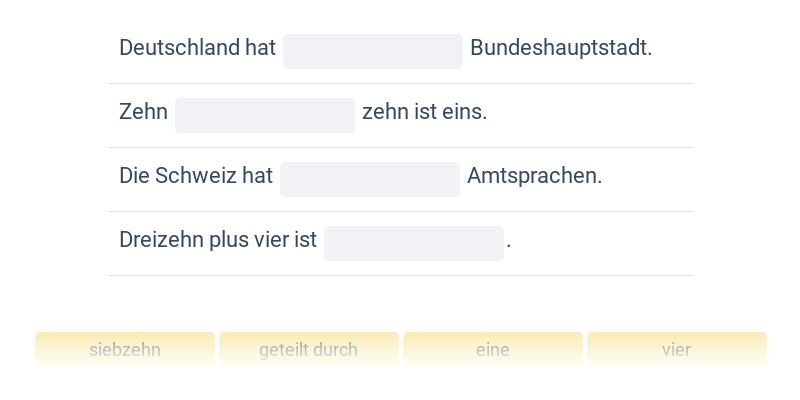Screen dimensions: 800x400
Task: Click the 'vier' answer tile at bottom
Action: [x=676, y=350]
